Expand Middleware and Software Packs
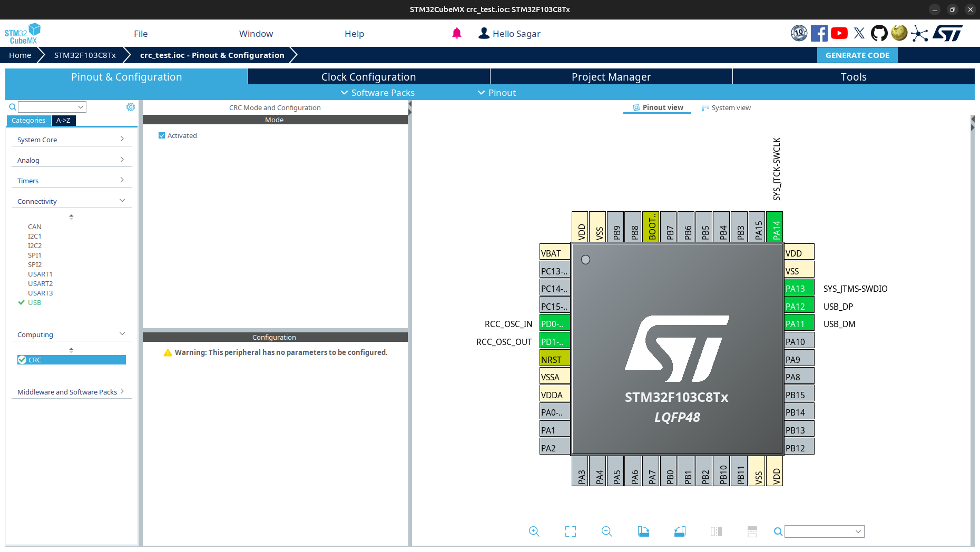 click(x=71, y=392)
